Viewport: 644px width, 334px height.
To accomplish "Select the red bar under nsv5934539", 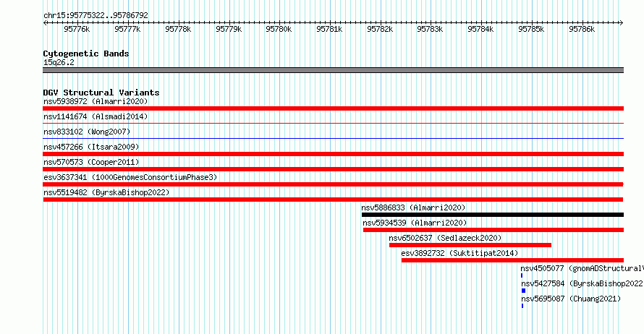I will (x=493, y=230).
